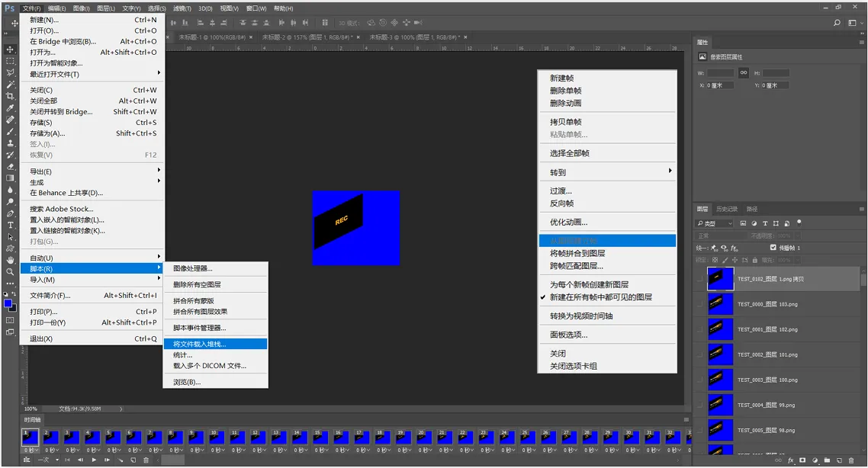Select the Magic Wand tool
This screenshot has height=468, width=868.
click(x=10, y=84)
